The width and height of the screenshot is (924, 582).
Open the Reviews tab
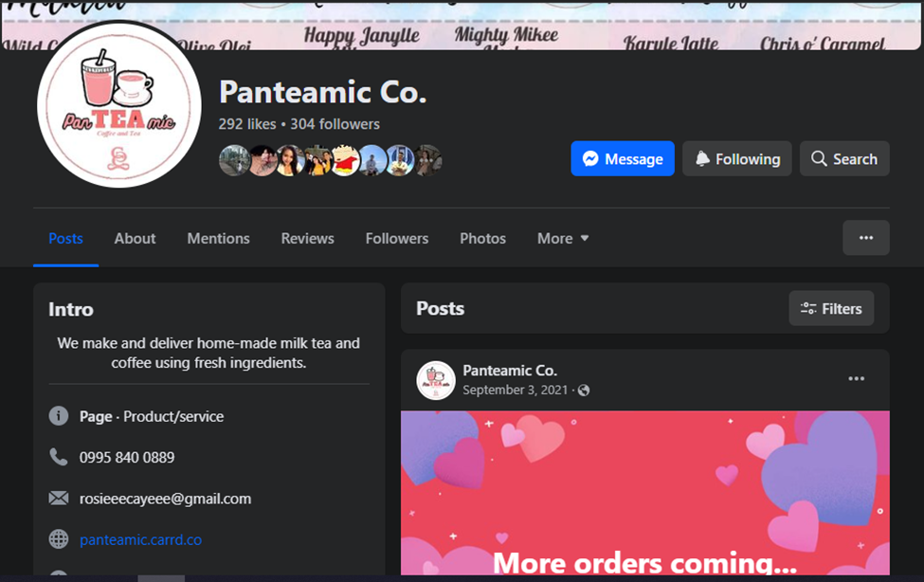pyautogui.click(x=308, y=238)
